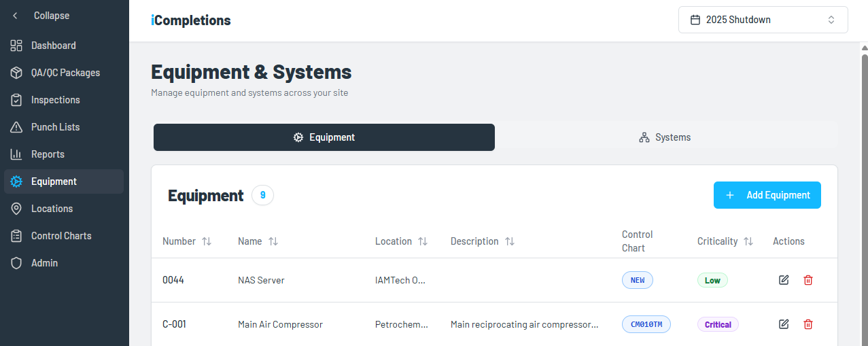Select the Equipment tab

[324, 137]
